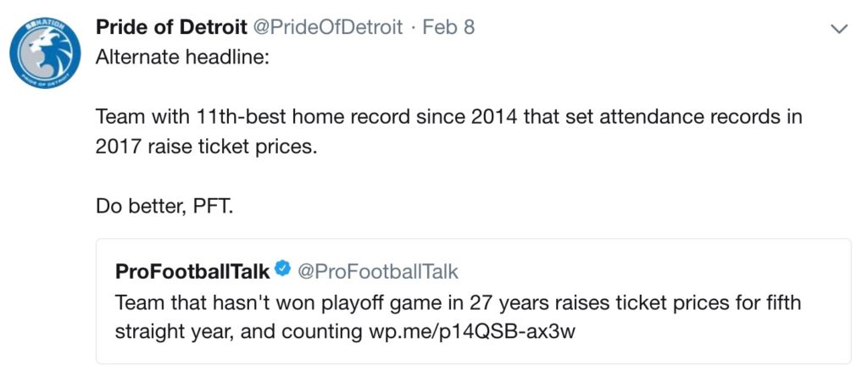Expand the tweet options chevron menu
This screenshot has width=868, height=371.
pos(840,29)
